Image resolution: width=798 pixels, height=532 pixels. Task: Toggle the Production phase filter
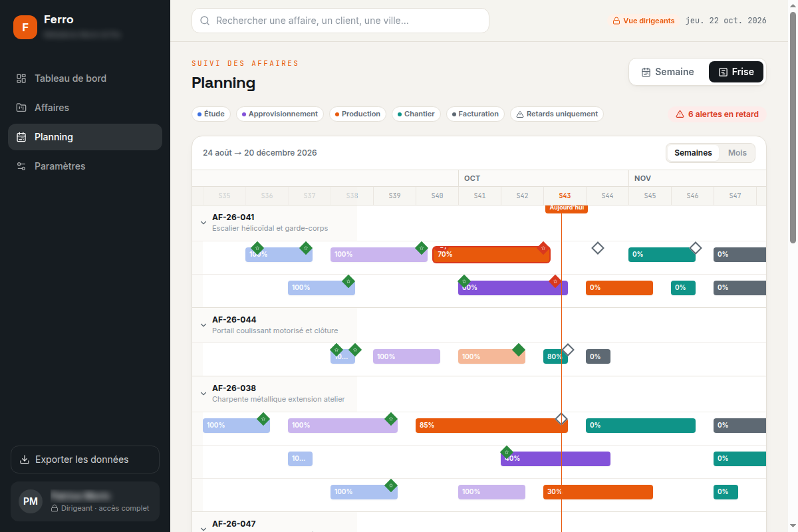(358, 114)
